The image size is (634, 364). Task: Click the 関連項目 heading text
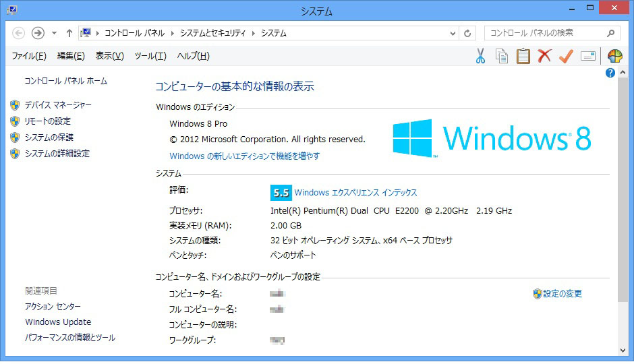41,291
